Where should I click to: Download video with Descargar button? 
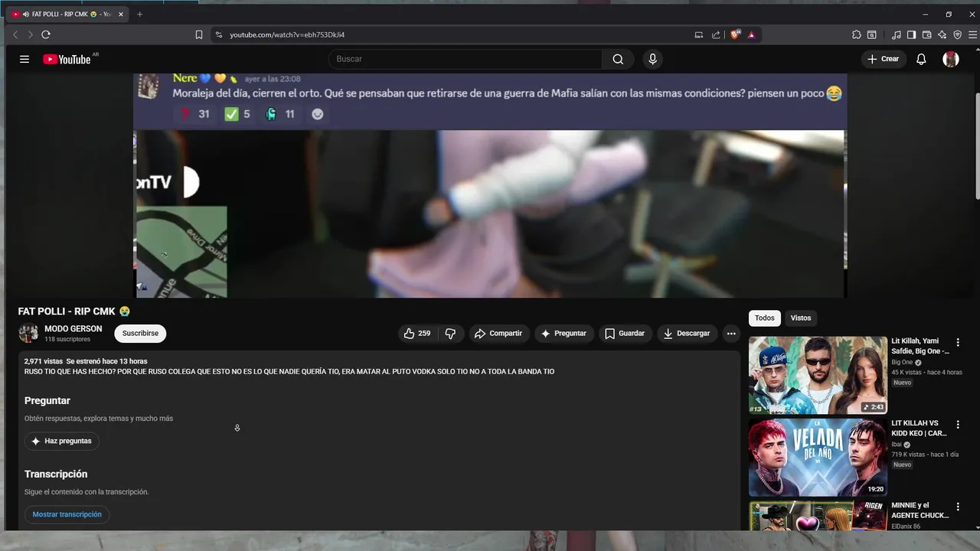687,334
